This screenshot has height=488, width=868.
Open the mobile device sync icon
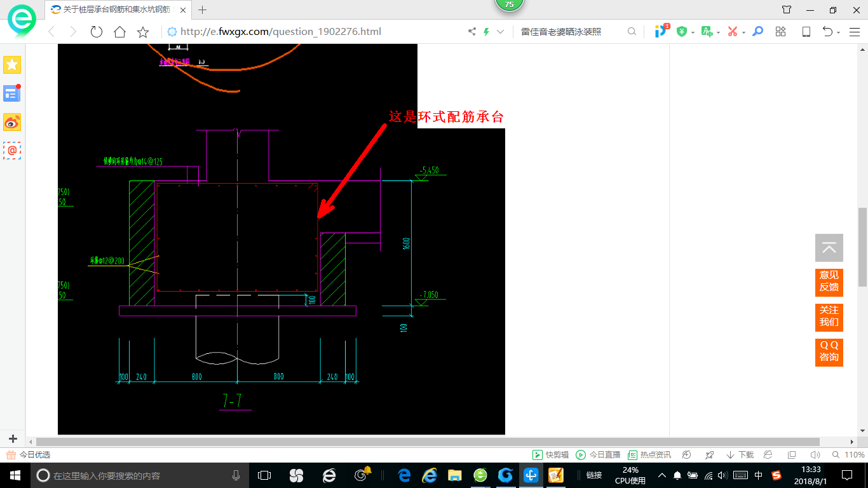[806, 31]
